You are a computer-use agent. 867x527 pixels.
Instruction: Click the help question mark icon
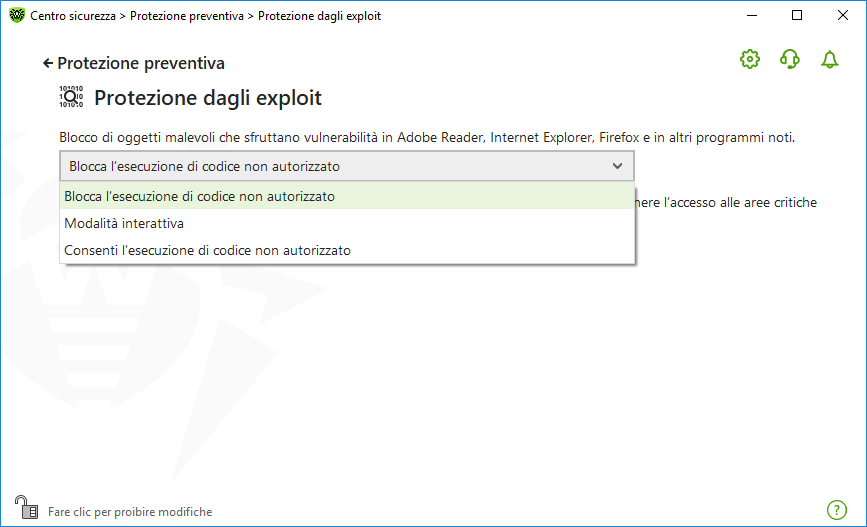(x=837, y=510)
